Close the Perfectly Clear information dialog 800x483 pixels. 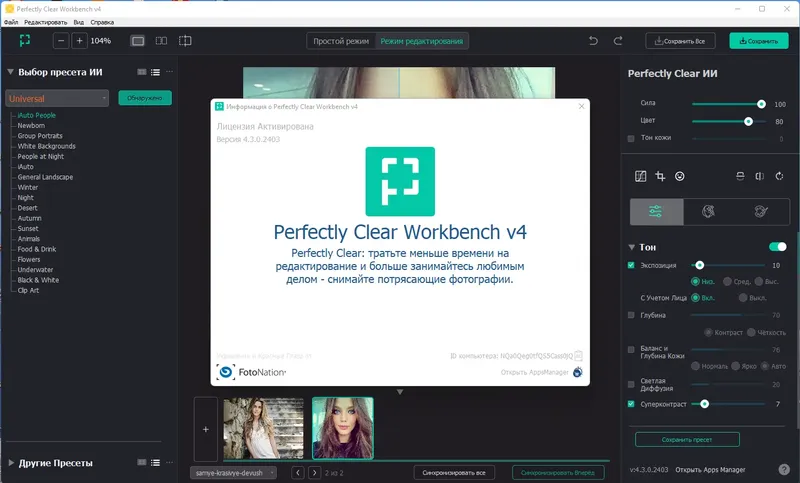(x=582, y=107)
